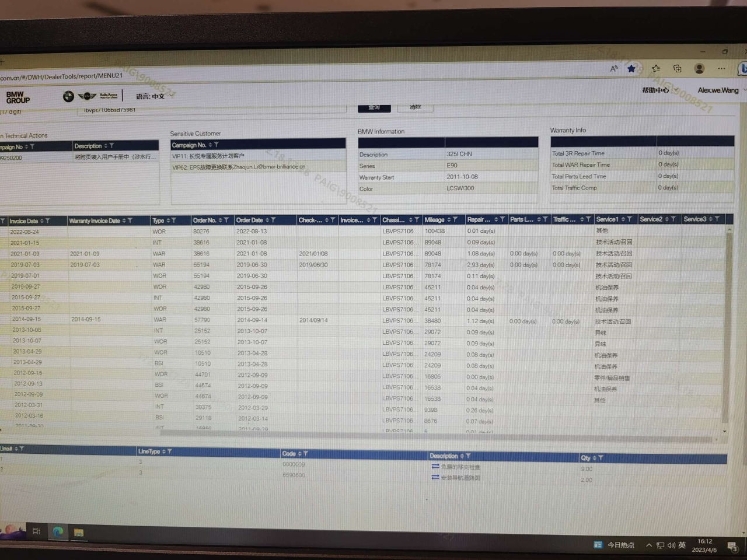Viewport: 747px width, 560px height.
Task: Filter the Service1 column
Action: [629, 219]
